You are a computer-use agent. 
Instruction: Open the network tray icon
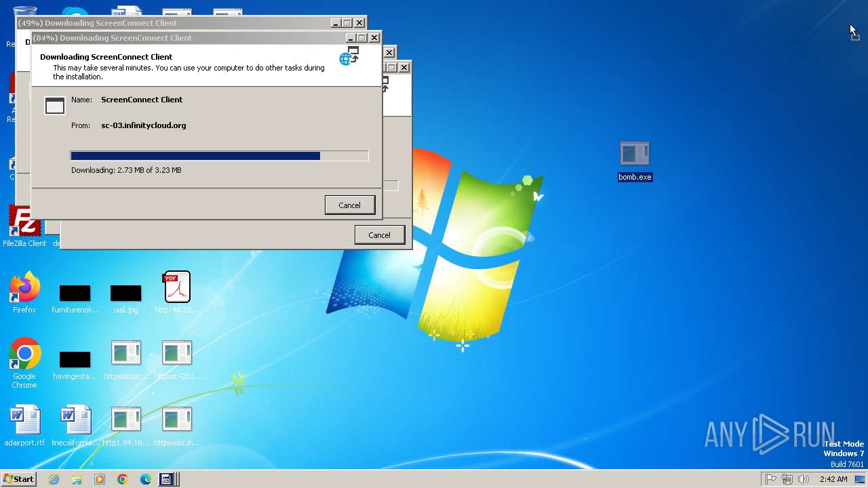click(x=787, y=479)
